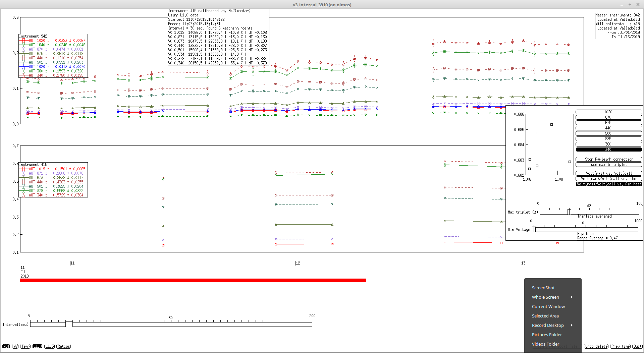Screen dimensions: 644x353
Task: Click the Instrument 942 legend title
Action: pos(33,36)
